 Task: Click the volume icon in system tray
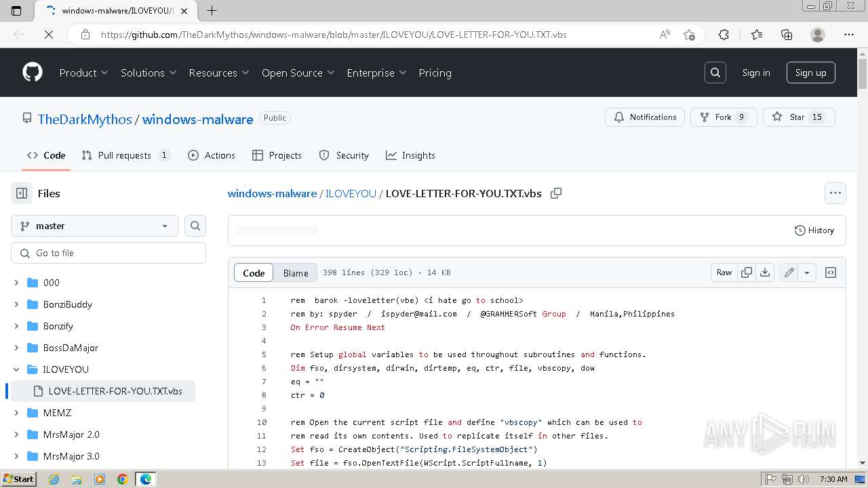tap(804, 479)
